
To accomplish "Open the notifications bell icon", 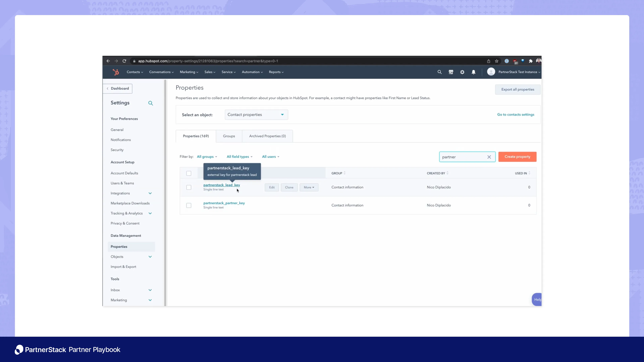I will (473, 72).
